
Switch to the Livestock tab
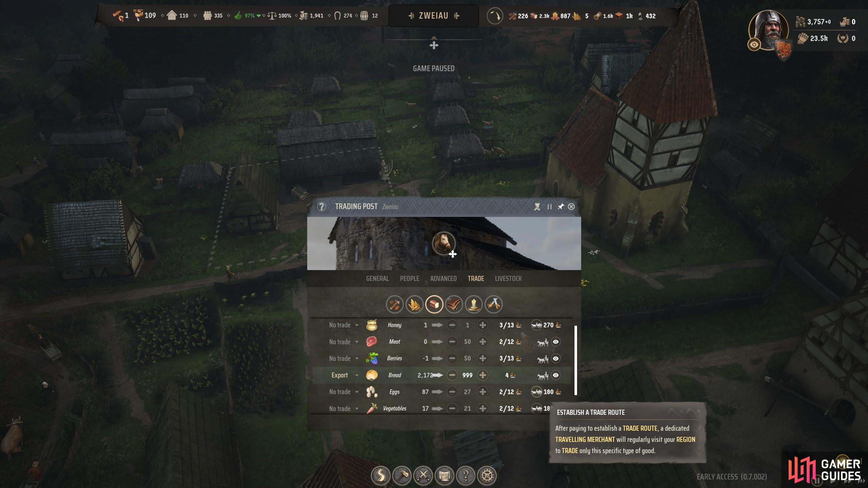tap(509, 278)
